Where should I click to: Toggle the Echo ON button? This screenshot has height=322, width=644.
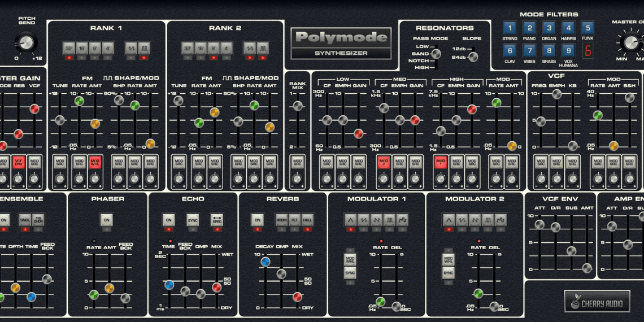(x=168, y=220)
